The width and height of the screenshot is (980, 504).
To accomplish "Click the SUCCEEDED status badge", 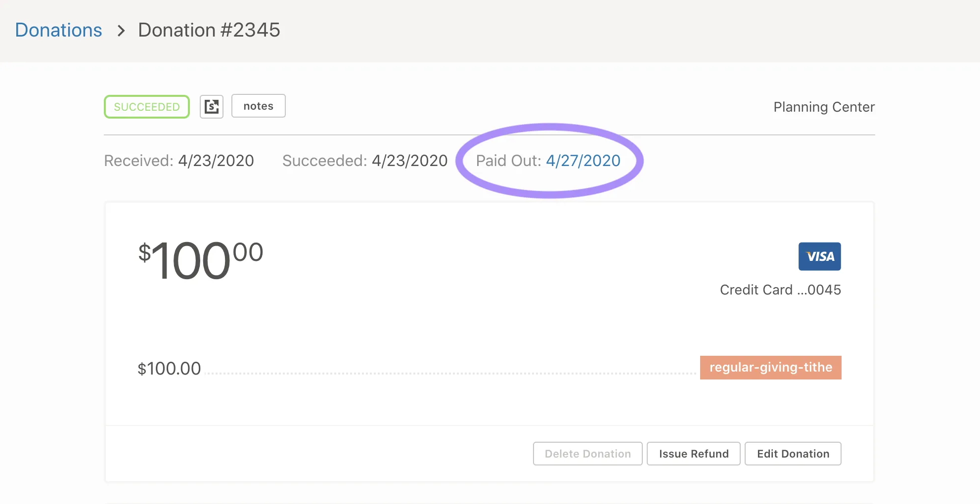I will pos(146,106).
